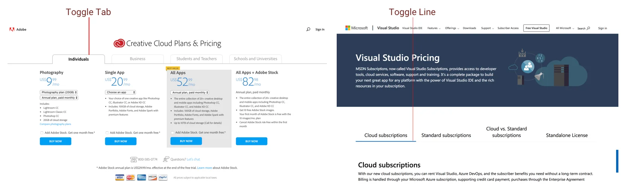Image resolution: width=644 pixels, height=195 pixels.
Task: Open the Learn more link about Adobe Stock
Action: [204, 168]
